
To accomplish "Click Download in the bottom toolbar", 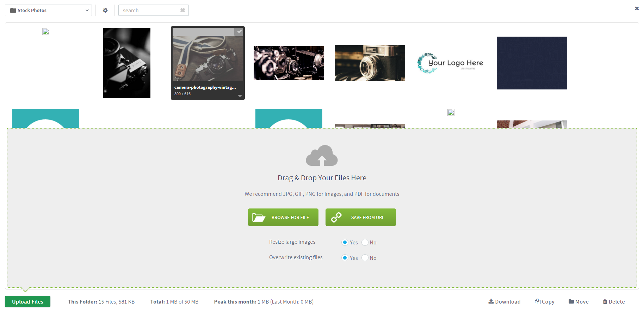I will 504,301.
